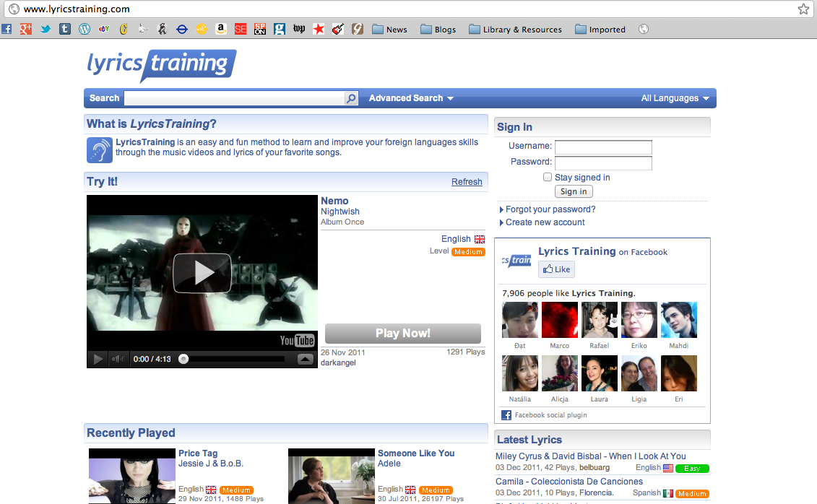This screenshot has height=504, width=817.
Task: Click the large play overlay on the video
Action: pos(202,273)
